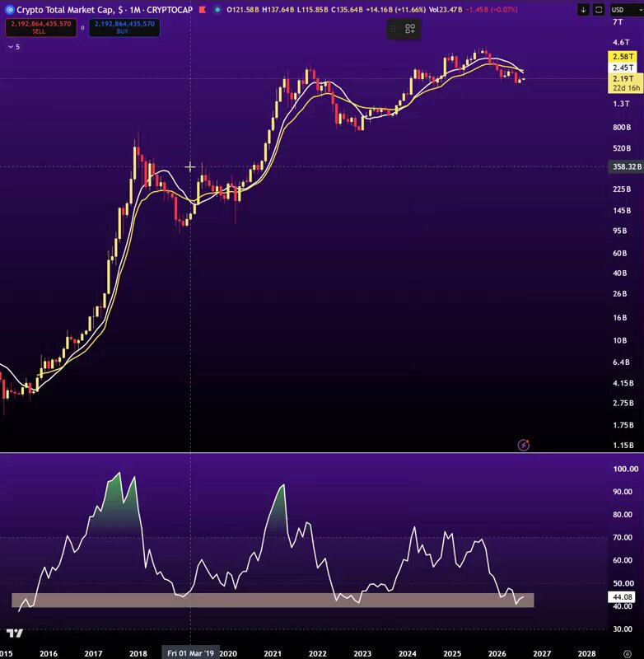The width and height of the screenshot is (644, 659).
Task: Click the spread value 0 between SELL and BUY
Action: (82, 28)
